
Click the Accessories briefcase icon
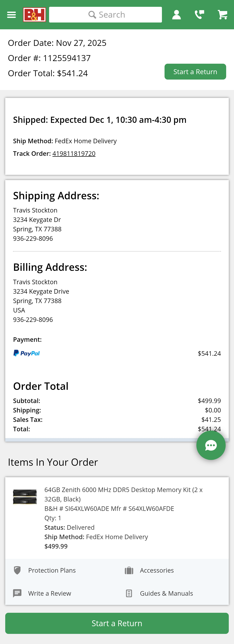129,570
